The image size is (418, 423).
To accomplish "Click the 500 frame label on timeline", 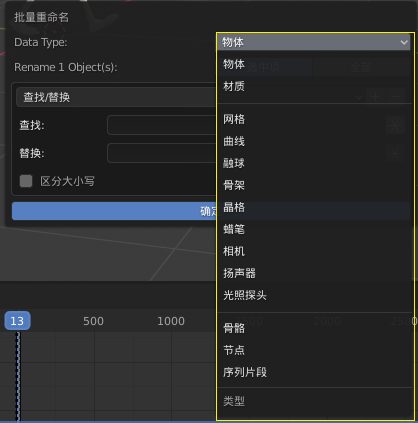I will (x=93, y=321).
